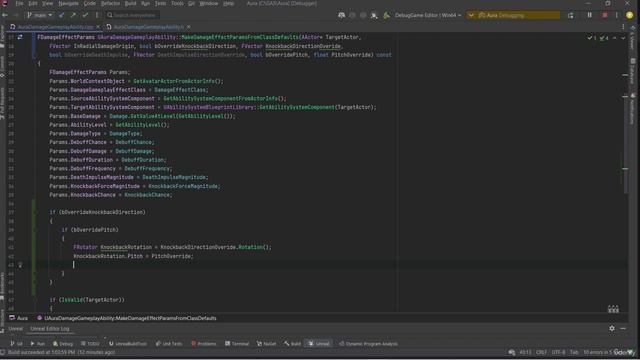
Task: Open the Git menu
Action: pyautogui.click(x=191, y=3)
